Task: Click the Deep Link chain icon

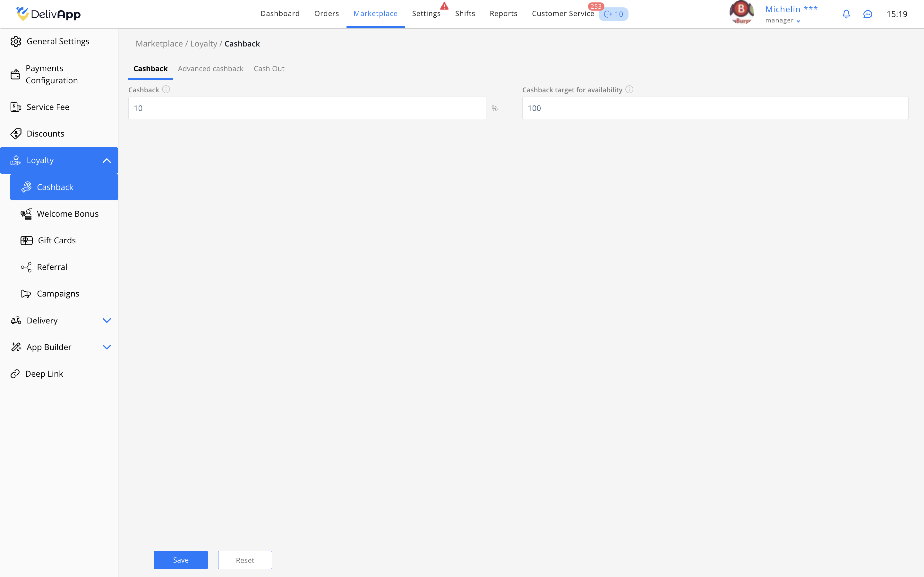Action: coord(15,373)
